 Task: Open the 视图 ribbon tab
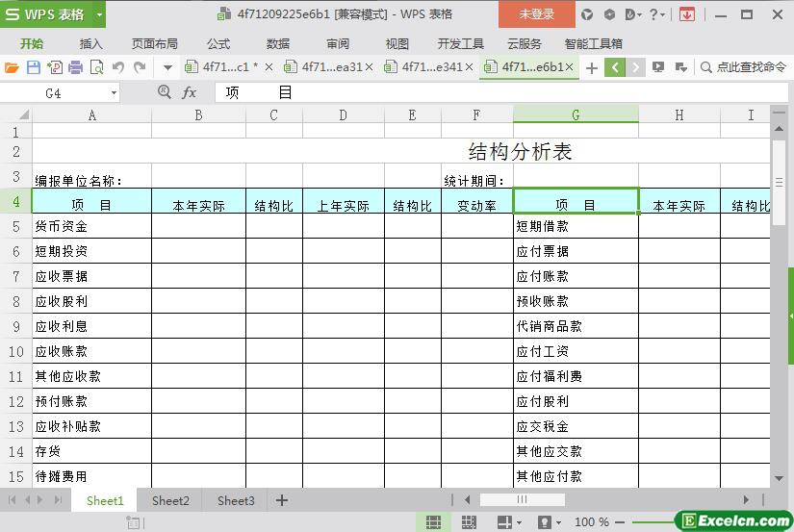point(397,44)
